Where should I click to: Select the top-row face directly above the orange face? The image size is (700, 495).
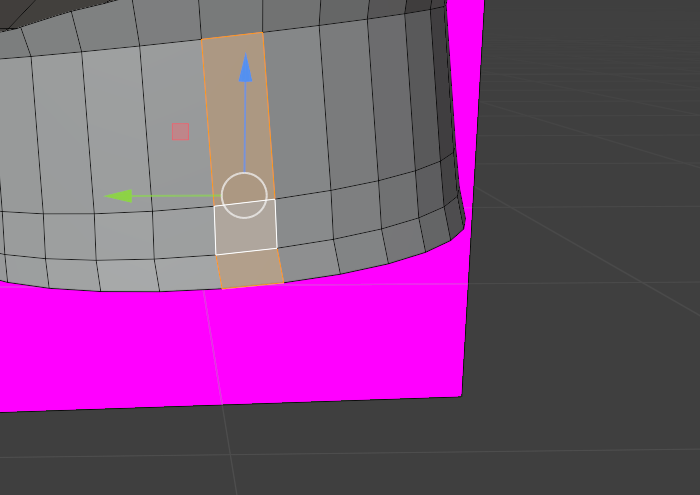click(230, 17)
